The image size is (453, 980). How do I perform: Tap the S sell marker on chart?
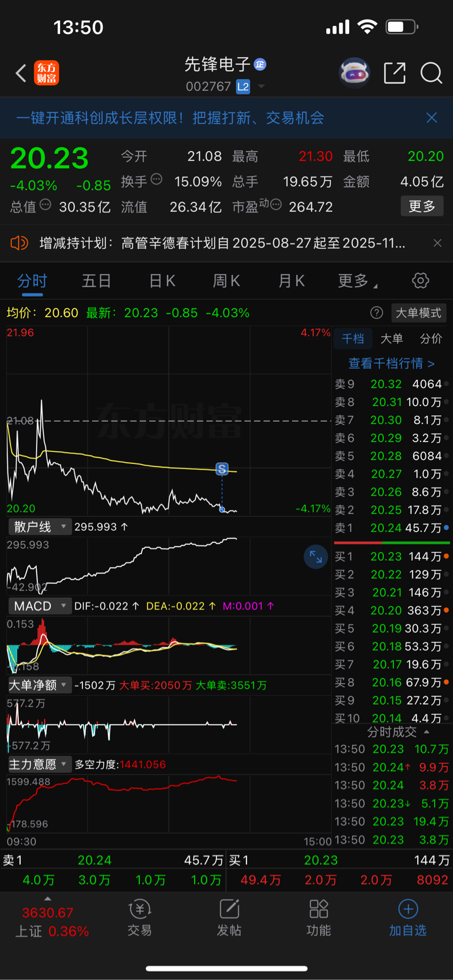point(222,469)
